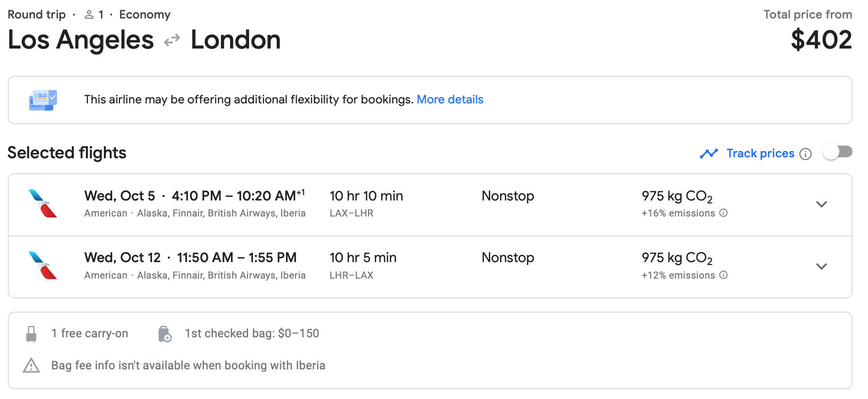Click the round-trip swap arrows icon
The image size is (868, 399).
172,40
